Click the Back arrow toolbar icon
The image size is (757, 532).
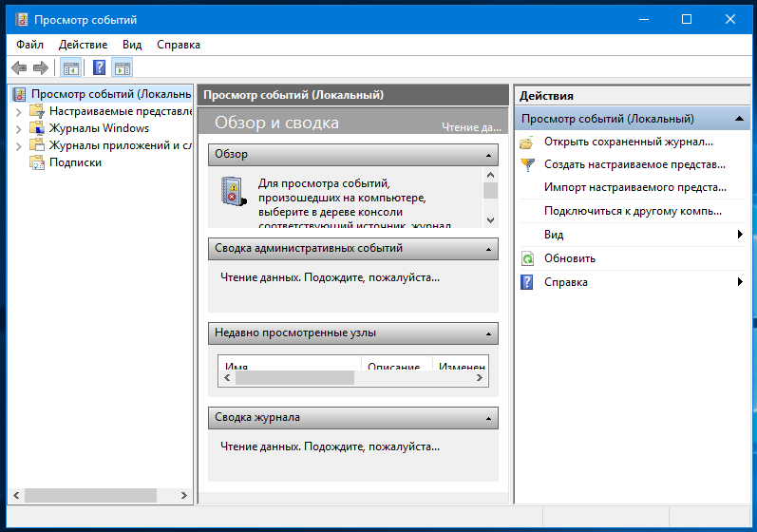coord(18,67)
